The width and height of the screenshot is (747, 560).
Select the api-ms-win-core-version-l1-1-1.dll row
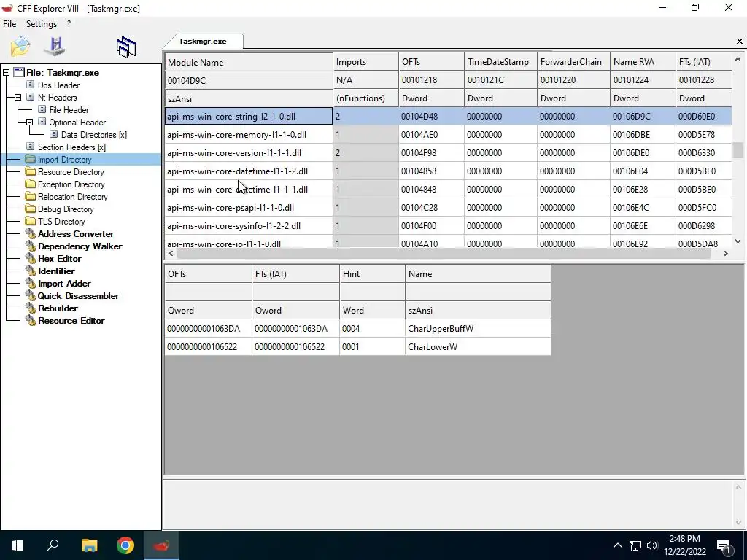[449, 153]
